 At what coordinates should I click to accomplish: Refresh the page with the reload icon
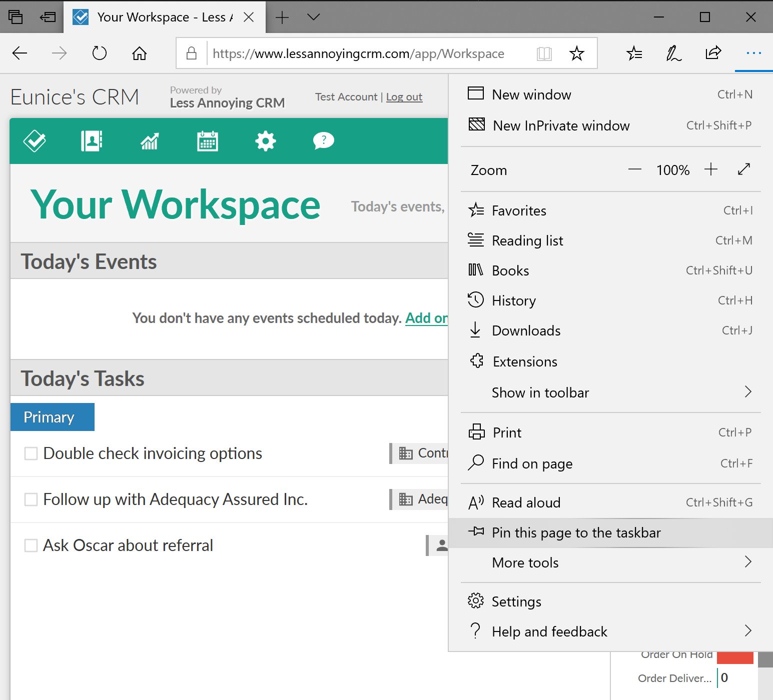tap(100, 53)
